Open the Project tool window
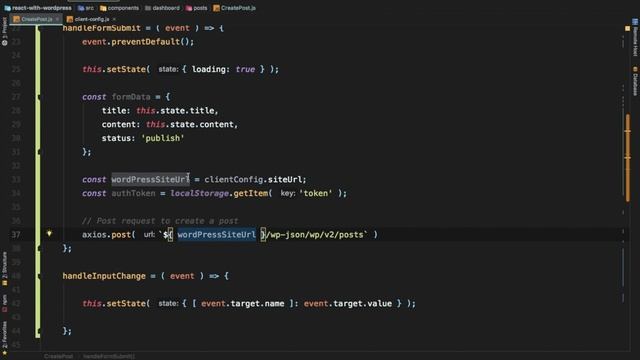Screen dimensions: 640x360 point(4,31)
